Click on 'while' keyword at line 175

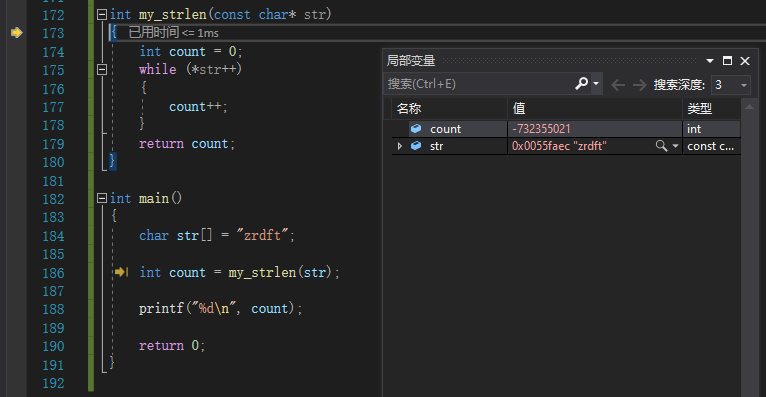point(157,69)
